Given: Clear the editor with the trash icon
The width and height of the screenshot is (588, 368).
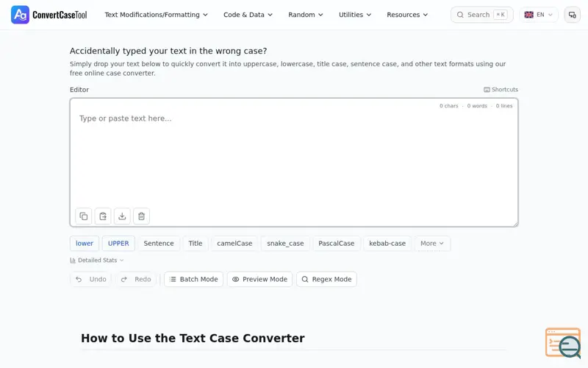Looking at the screenshot, I should 141,216.
